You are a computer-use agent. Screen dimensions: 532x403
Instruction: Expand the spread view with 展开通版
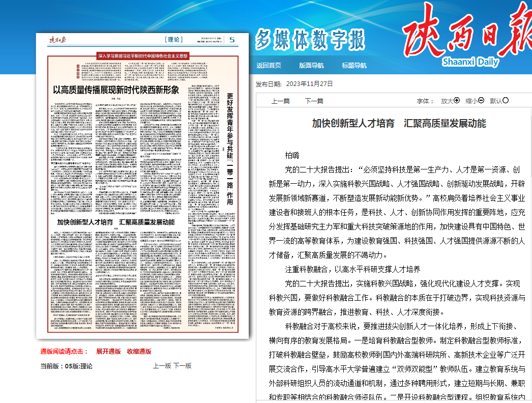tap(108, 351)
